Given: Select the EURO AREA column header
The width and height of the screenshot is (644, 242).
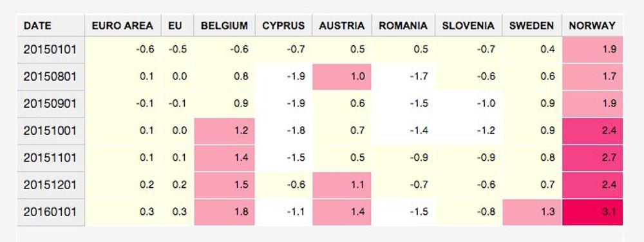Looking at the screenshot, I should (x=123, y=26).
